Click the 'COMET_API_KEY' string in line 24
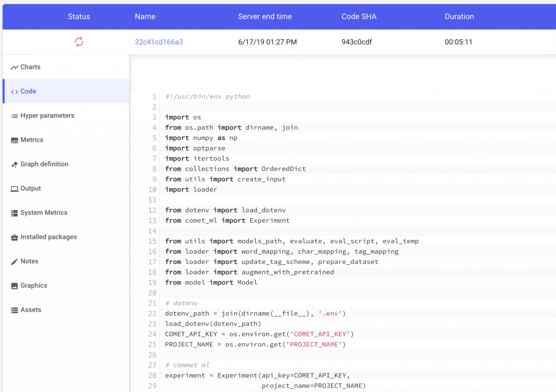This screenshot has width=556, height=392. pyautogui.click(x=320, y=334)
